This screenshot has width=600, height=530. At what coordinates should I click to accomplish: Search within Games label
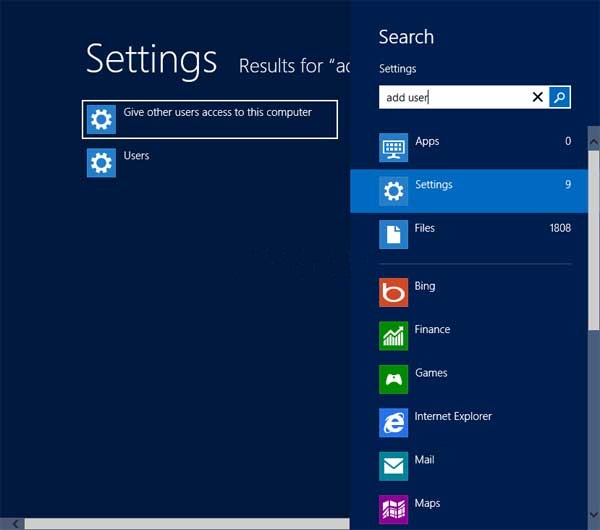[x=431, y=373]
